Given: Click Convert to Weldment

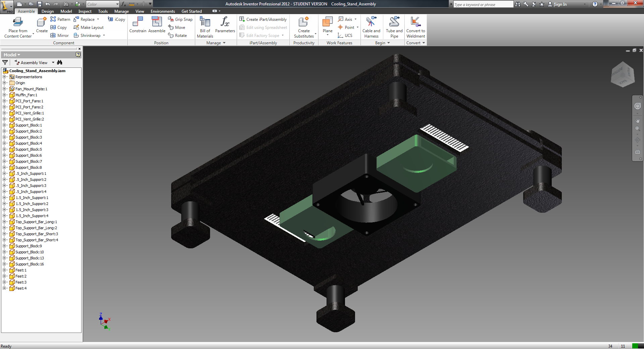Looking at the screenshot, I should 415,27.
